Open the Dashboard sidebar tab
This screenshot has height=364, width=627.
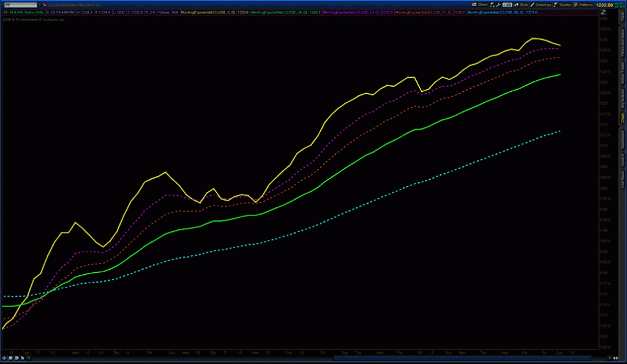pos(623,140)
